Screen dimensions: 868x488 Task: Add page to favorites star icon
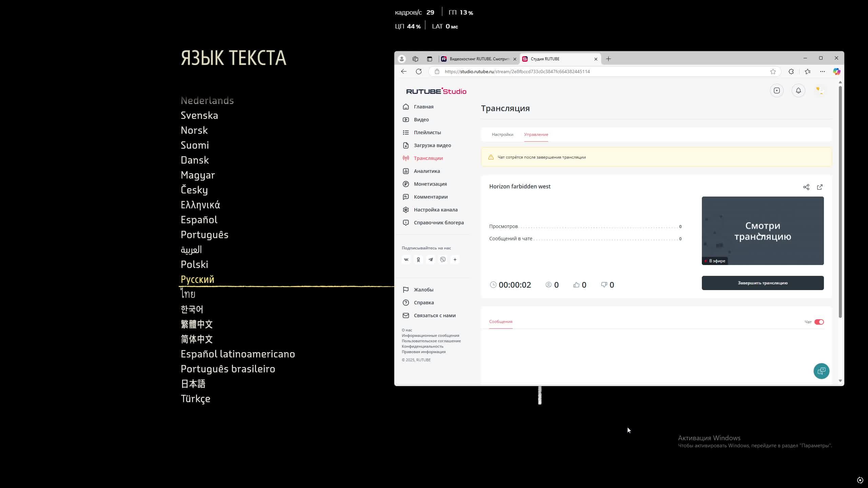click(x=773, y=72)
